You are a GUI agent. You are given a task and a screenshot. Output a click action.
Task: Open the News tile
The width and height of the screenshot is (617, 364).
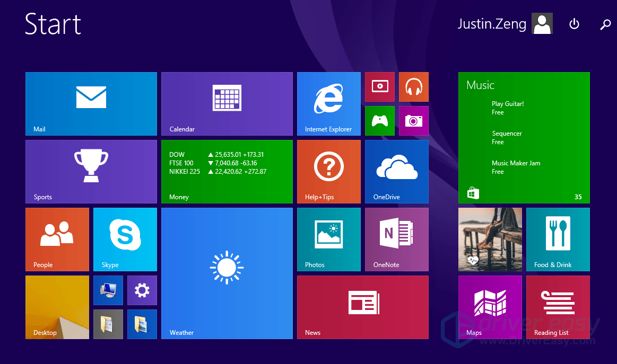click(x=363, y=307)
